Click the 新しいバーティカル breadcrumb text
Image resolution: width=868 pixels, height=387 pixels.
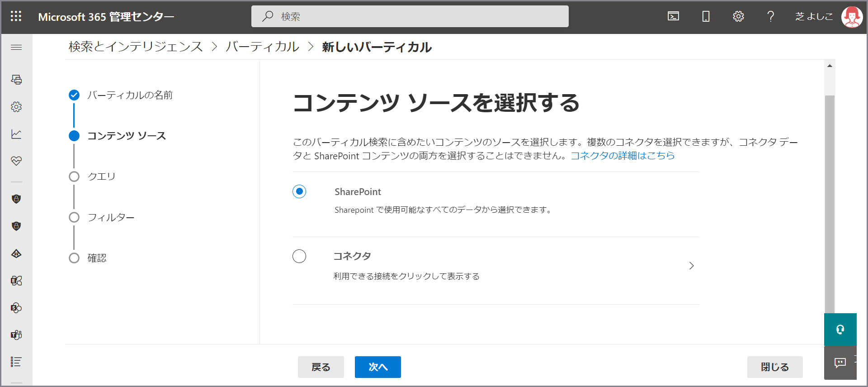[377, 47]
